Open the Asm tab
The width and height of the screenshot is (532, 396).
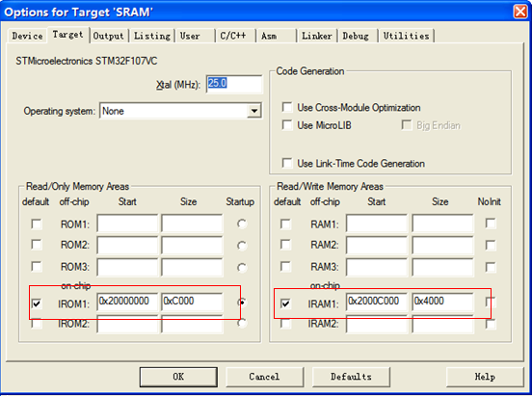pyautogui.click(x=276, y=36)
